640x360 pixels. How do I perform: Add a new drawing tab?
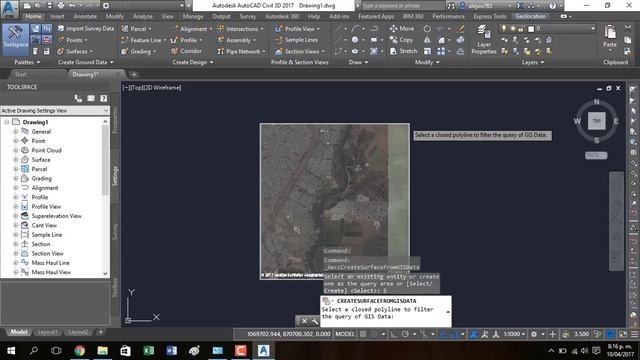[x=134, y=74]
